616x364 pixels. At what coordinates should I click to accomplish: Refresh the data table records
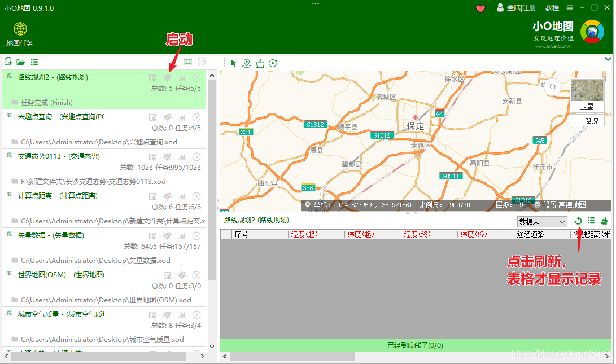[x=578, y=221]
